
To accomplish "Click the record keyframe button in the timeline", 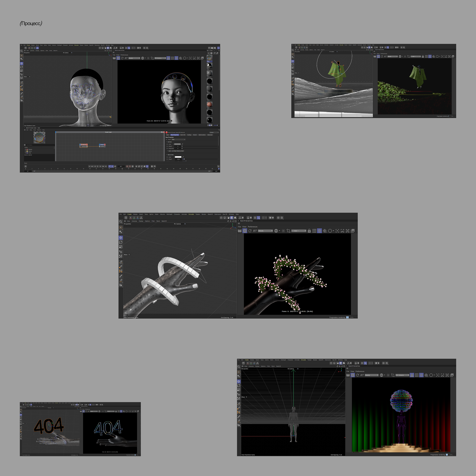I will point(127,166).
